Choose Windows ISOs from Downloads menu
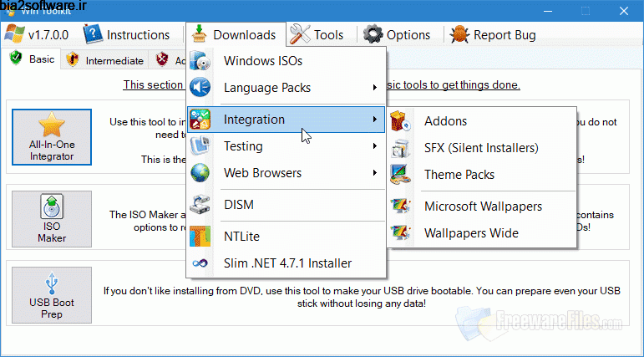Image resolution: width=644 pixels, height=357 pixels. coord(287,61)
